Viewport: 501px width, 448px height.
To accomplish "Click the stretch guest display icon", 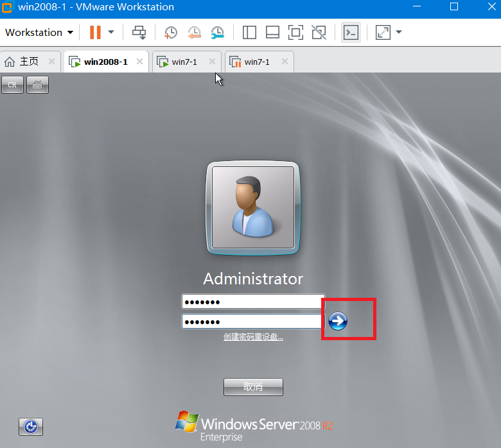I will (x=383, y=32).
